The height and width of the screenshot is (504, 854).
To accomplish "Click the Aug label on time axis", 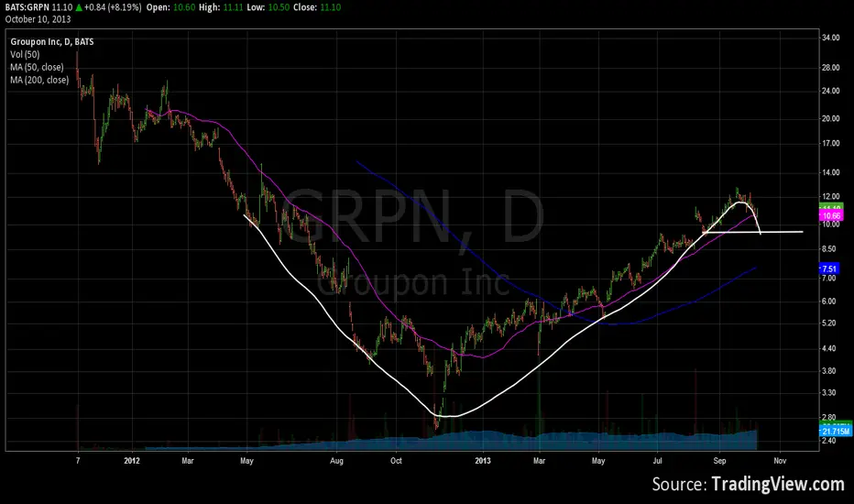I will pos(336,461).
